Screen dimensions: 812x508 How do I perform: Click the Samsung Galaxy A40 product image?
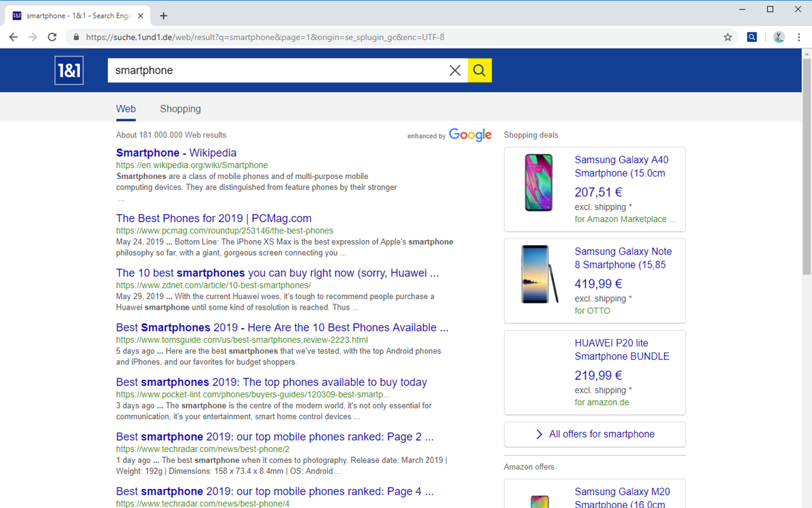(x=539, y=182)
